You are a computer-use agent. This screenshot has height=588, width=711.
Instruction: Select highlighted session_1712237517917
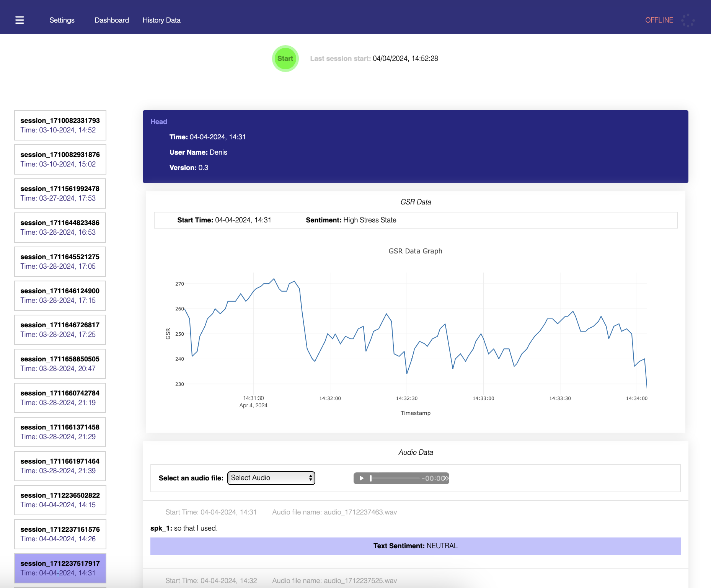[x=60, y=568]
